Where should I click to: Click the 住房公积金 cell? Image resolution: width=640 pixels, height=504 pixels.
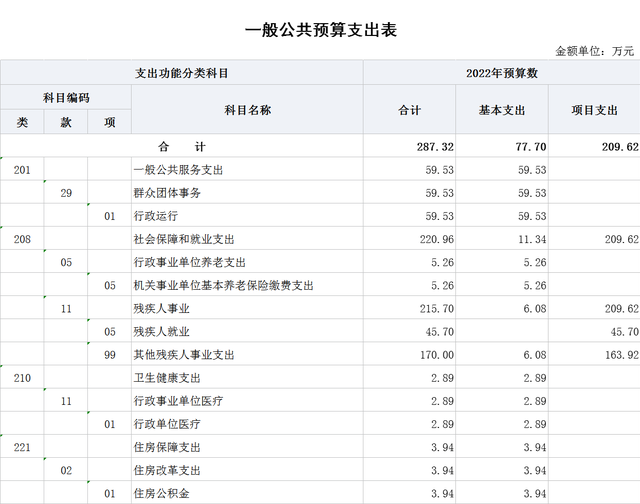161,493
